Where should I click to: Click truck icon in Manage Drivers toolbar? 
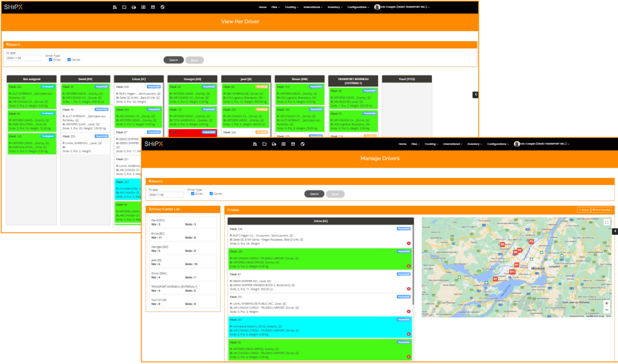click(x=274, y=144)
